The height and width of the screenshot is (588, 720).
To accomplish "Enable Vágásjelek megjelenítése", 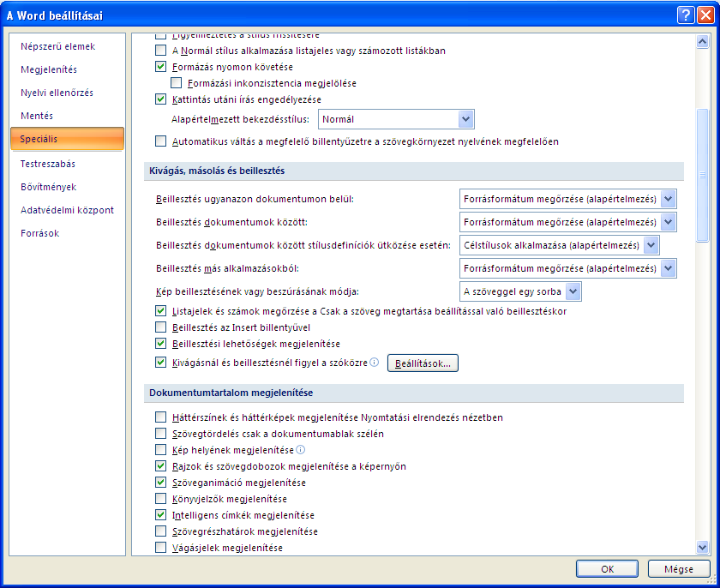I will (x=161, y=548).
